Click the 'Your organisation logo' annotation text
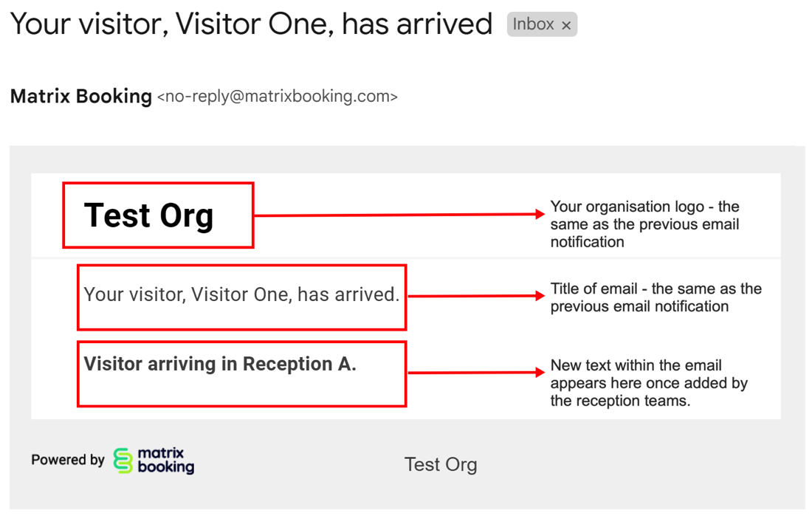The width and height of the screenshot is (812, 521). [644, 224]
